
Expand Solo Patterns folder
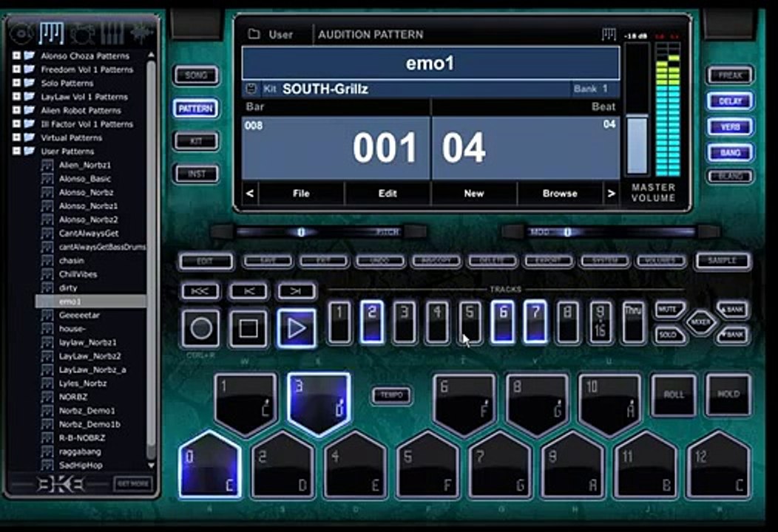(x=16, y=83)
